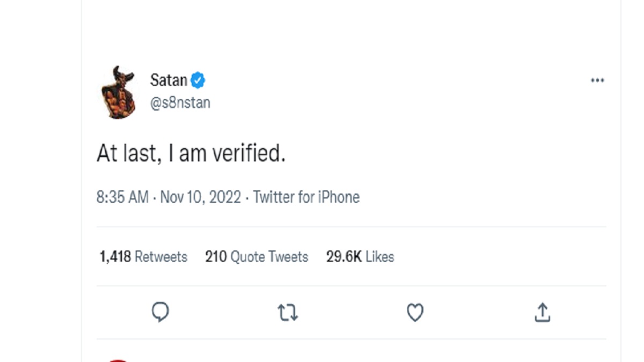View the 1,418 Retweets list
The height and width of the screenshot is (362, 644).
tap(143, 257)
